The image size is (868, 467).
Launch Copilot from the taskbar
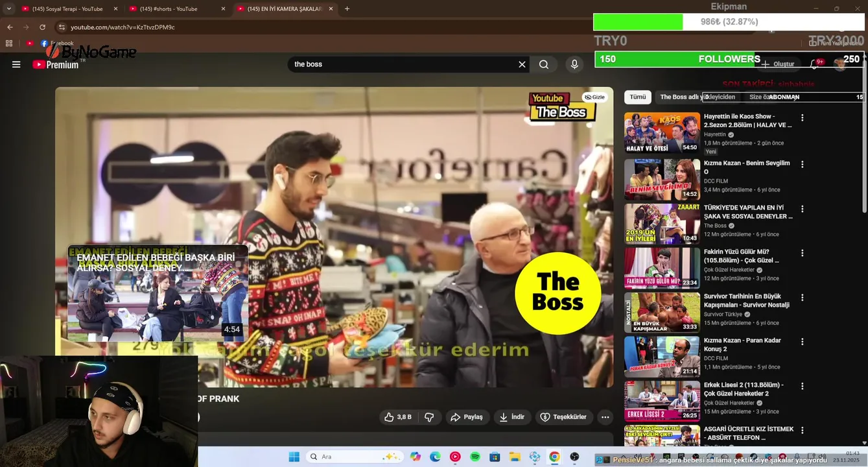pyautogui.click(x=416, y=457)
